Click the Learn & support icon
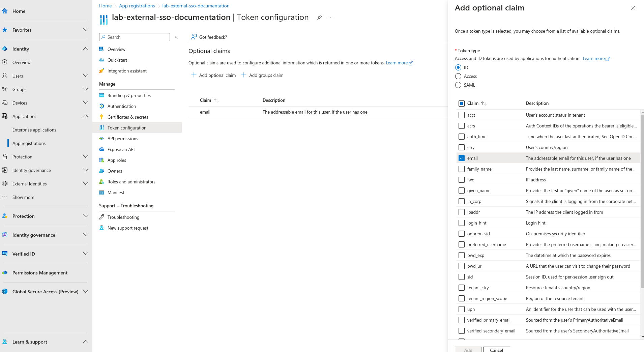This screenshot has height=352, width=644. coord(5,342)
